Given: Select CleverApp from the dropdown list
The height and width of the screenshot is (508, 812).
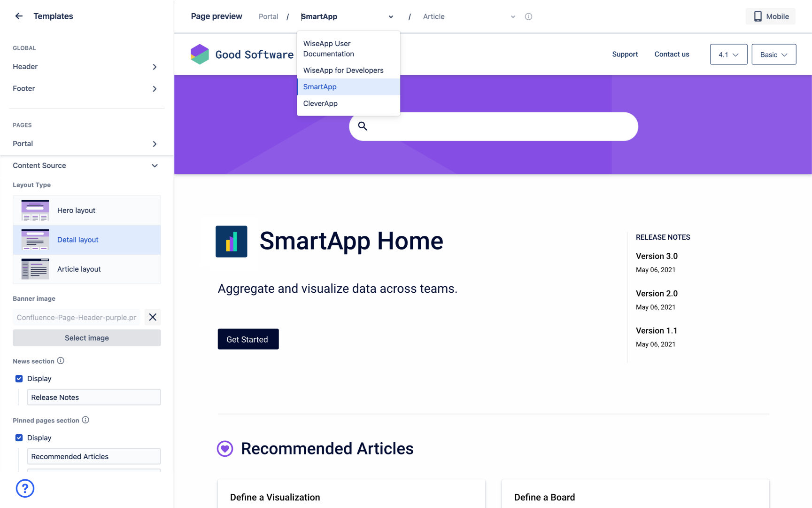Looking at the screenshot, I should pyautogui.click(x=320, y=103).
